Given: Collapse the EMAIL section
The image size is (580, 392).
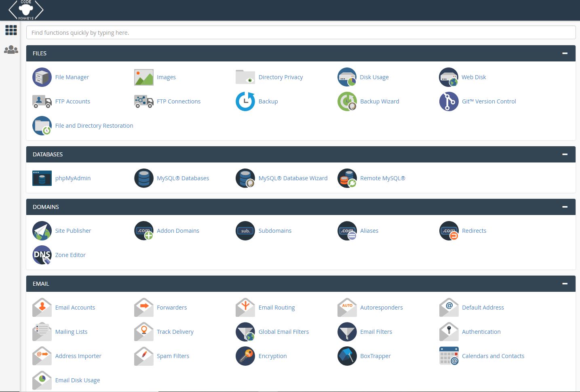Looking at the screenshot, I should [564, 283].
